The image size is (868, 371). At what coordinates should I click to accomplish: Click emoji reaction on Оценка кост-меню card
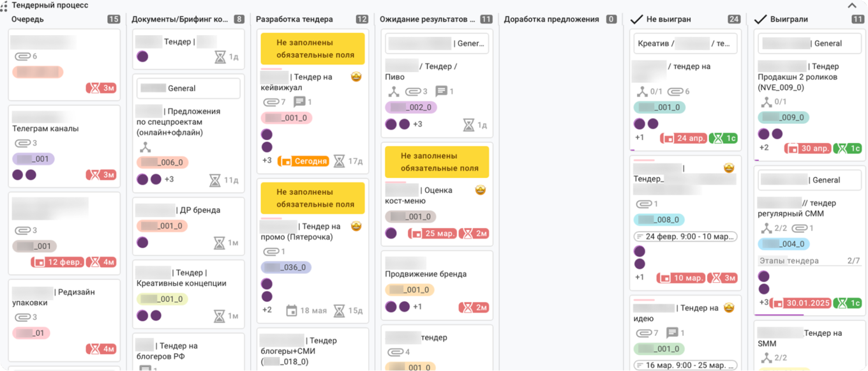pyautogui.click(x=480, y=190)
